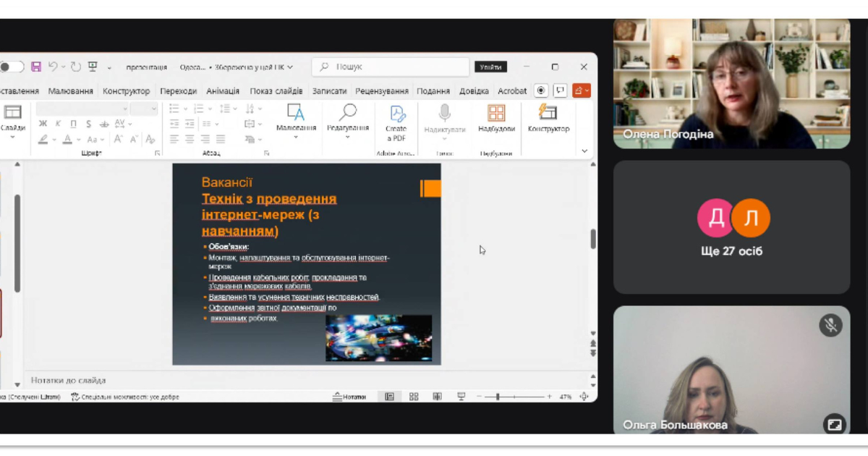Open the Надбудови add-ins button
The width and height of the screenshot is (868, 456).
(x=496, y=119)
